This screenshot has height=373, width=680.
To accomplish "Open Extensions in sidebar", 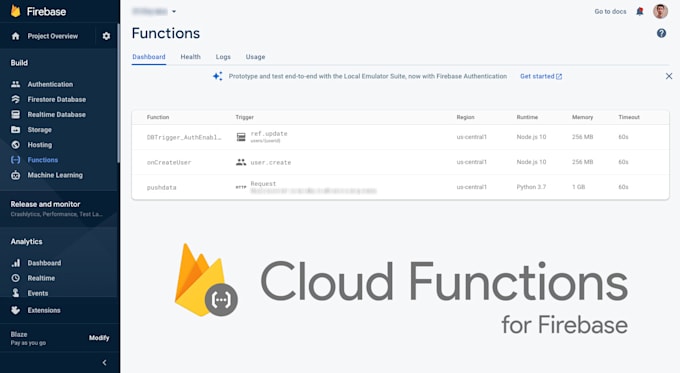I will click(x=44, y=310).
